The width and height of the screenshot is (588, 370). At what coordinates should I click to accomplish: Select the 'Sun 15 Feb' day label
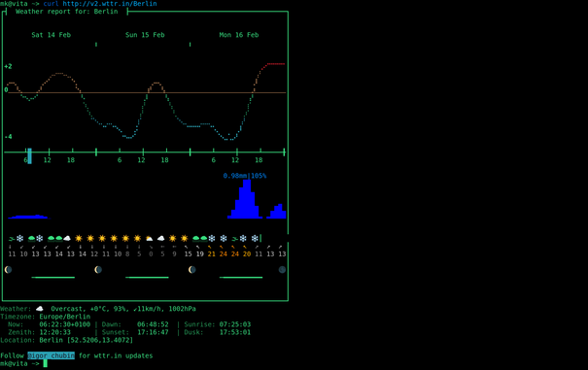(145, 35)
